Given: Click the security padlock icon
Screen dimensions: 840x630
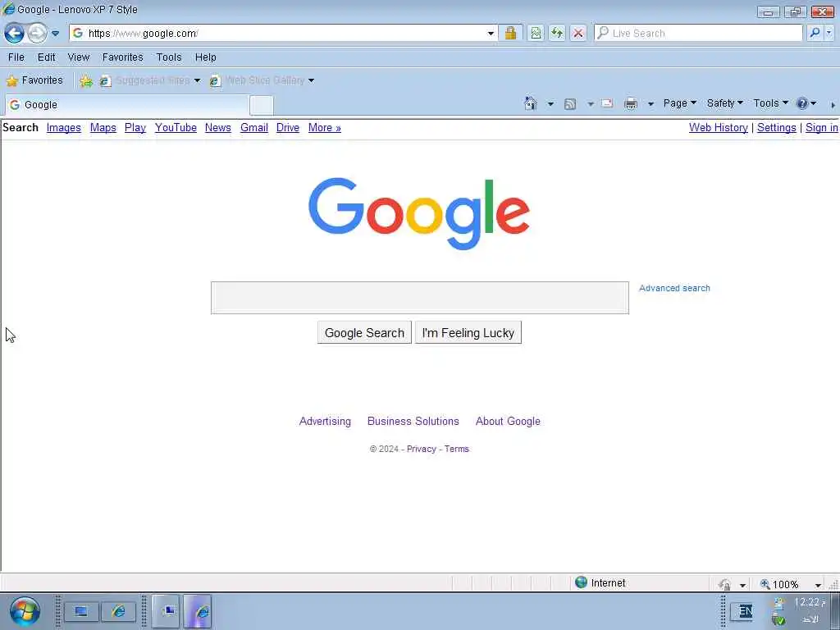Looking at the screenshot, I should (510, 33).
